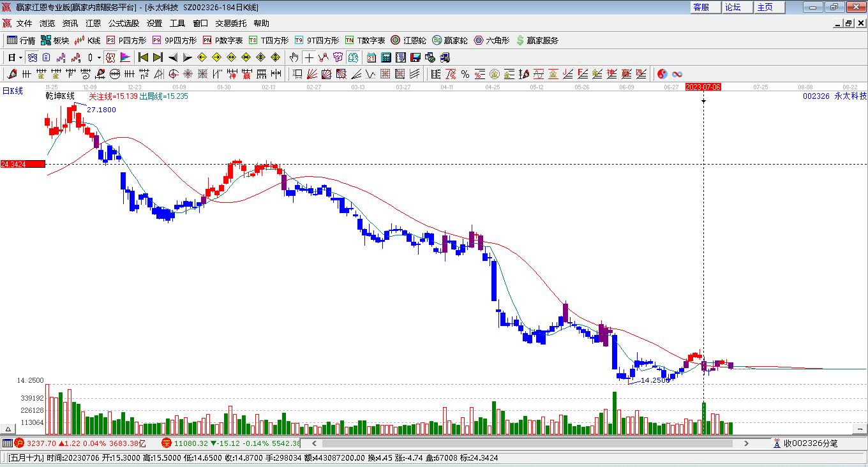Click the 出局线=15.235 indicator text
The image size is (868, 467).
164,96
